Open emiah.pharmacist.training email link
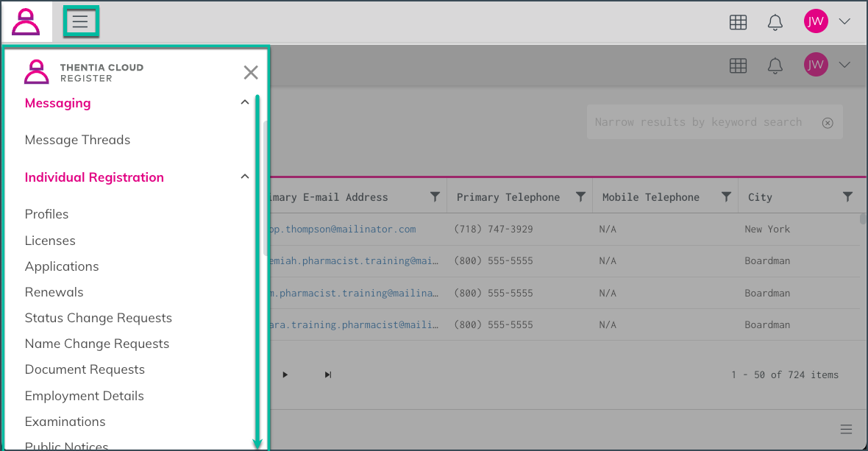Screen dimensions: 868x451 click(355, 260)
